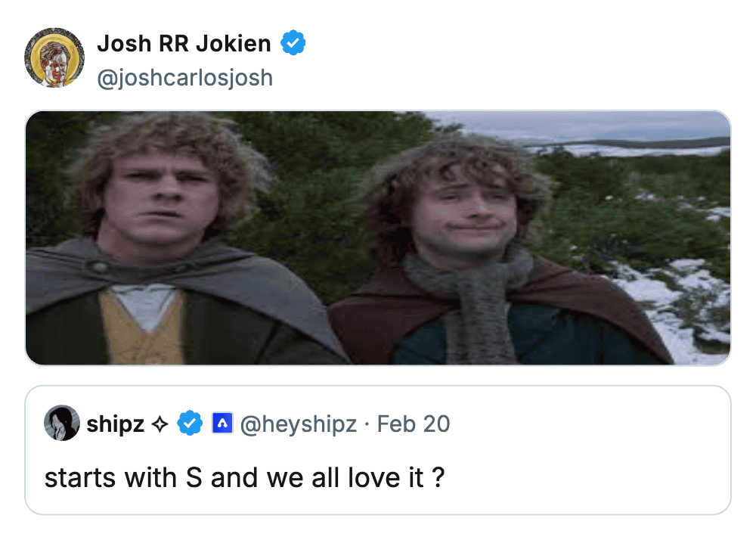Open the @joshcarlosjosh handle
Viewport: 756px width, 540px height.
tap(184, 77)
